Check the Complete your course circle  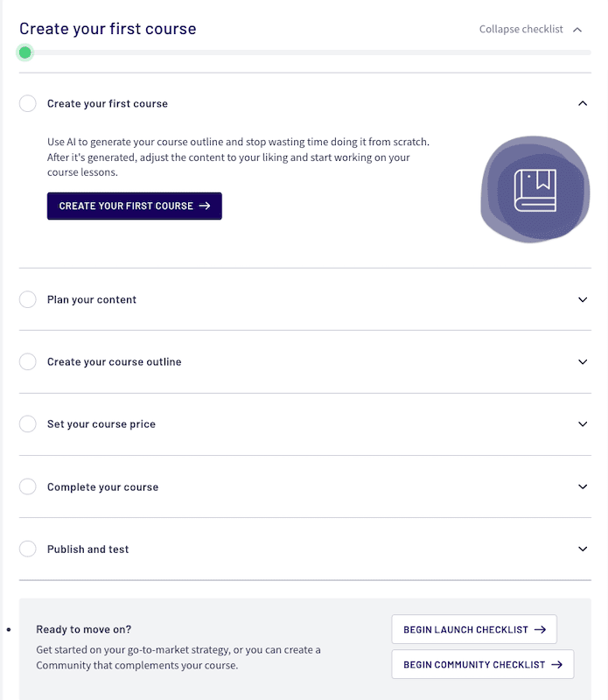pos(27,486)
